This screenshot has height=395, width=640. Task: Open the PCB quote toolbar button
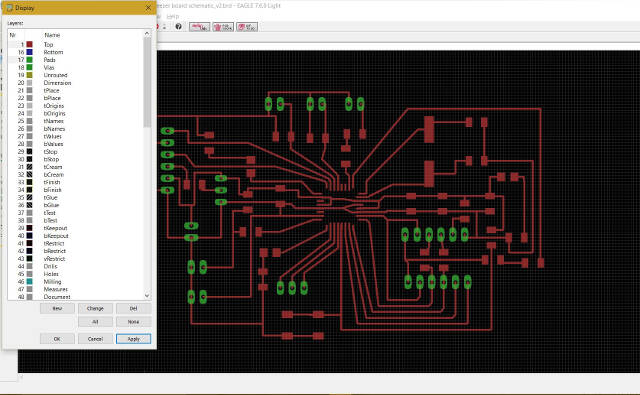point(223,27)
